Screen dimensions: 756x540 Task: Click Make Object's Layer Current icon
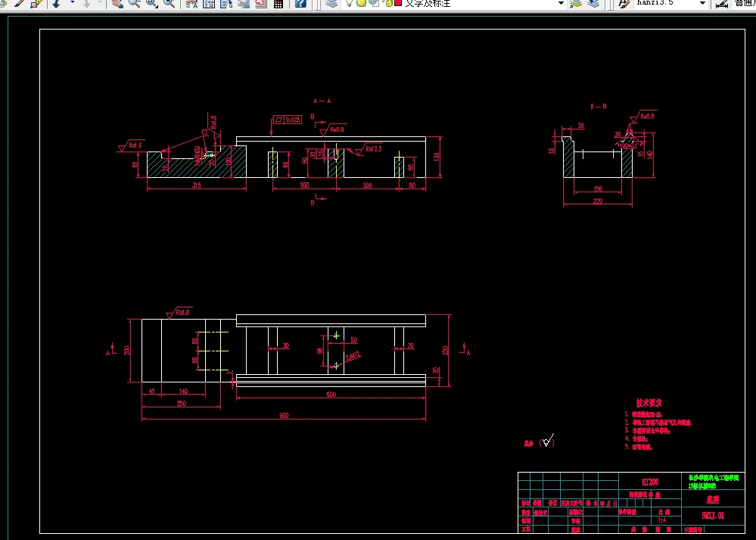coord(576,3)
